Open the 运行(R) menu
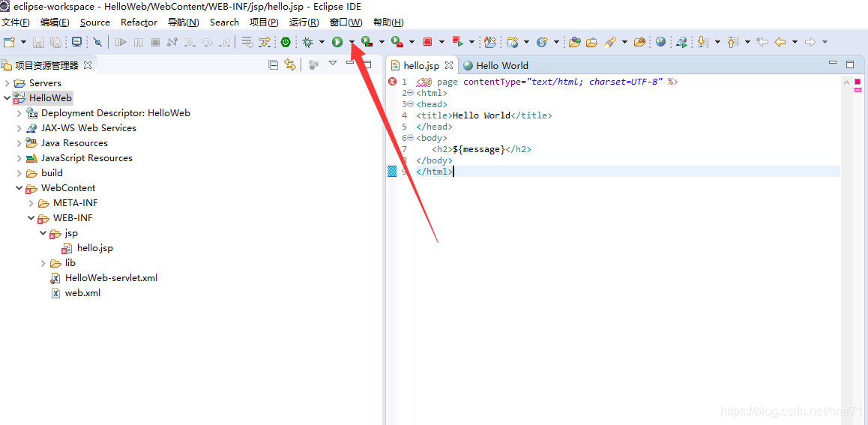This screenshot has width=868, height=425. point(304,22)
